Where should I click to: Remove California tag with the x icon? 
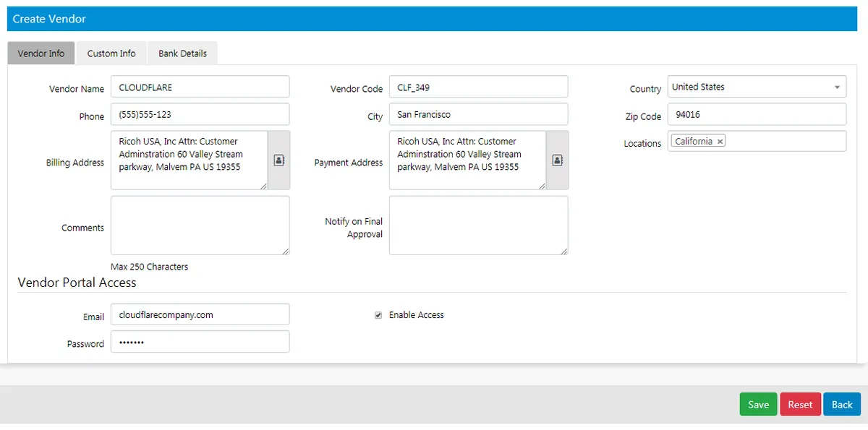720,142
